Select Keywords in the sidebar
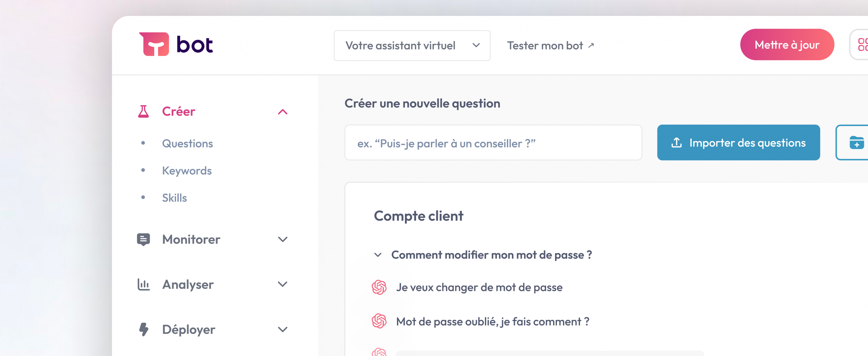The height and width of the screenshot is (356, 868). click(187, 171)
